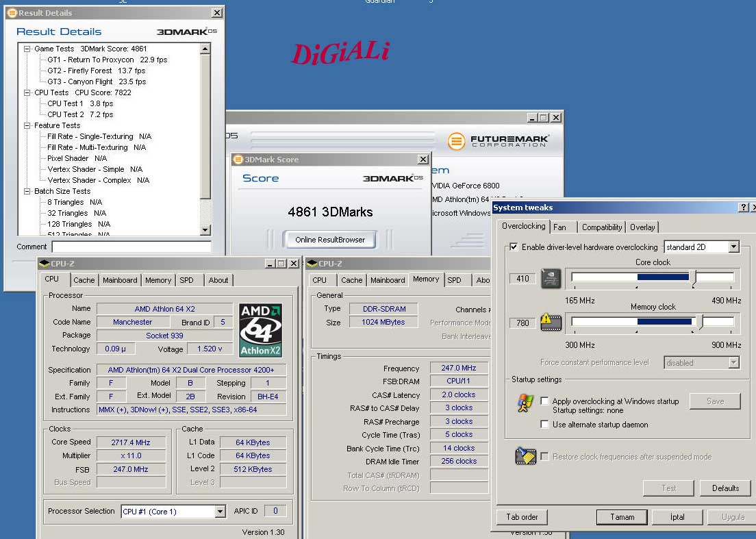The width and height of the screenshot is (756, 539).
Task: Click the 3DMark Score title bar icon
Action: click(x=238, y=160)
